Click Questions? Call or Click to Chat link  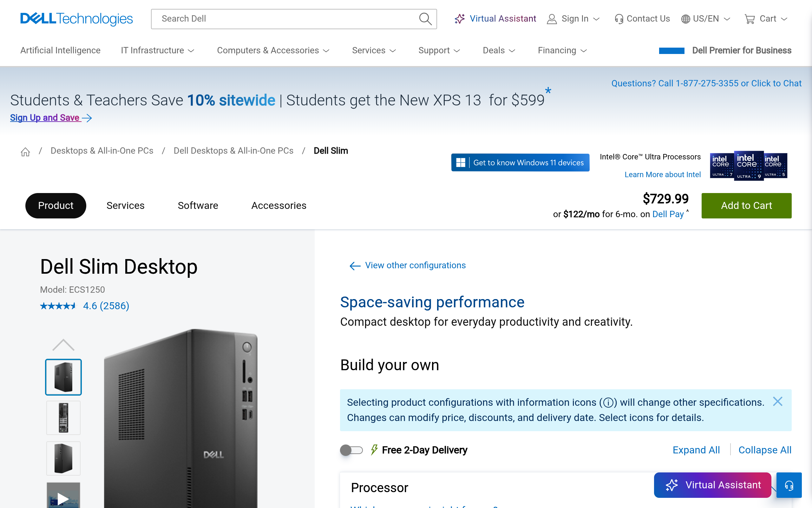pos(706,83)
